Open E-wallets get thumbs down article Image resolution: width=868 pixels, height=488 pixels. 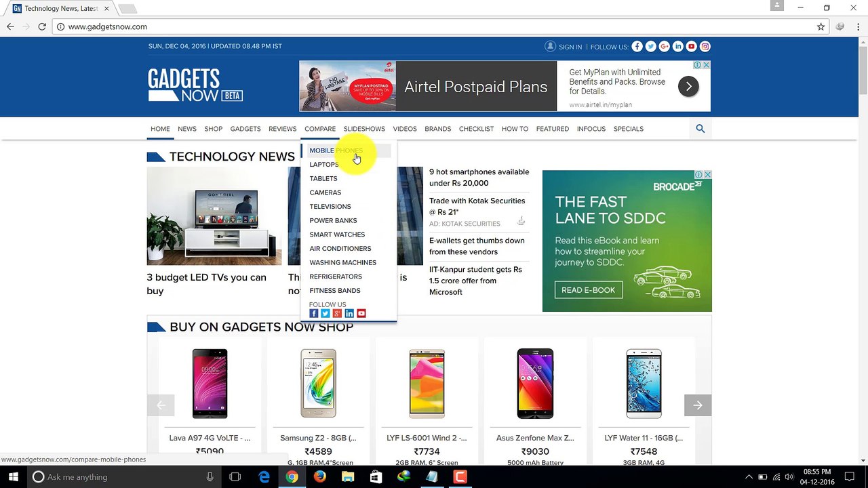click(x=477, y=246)
